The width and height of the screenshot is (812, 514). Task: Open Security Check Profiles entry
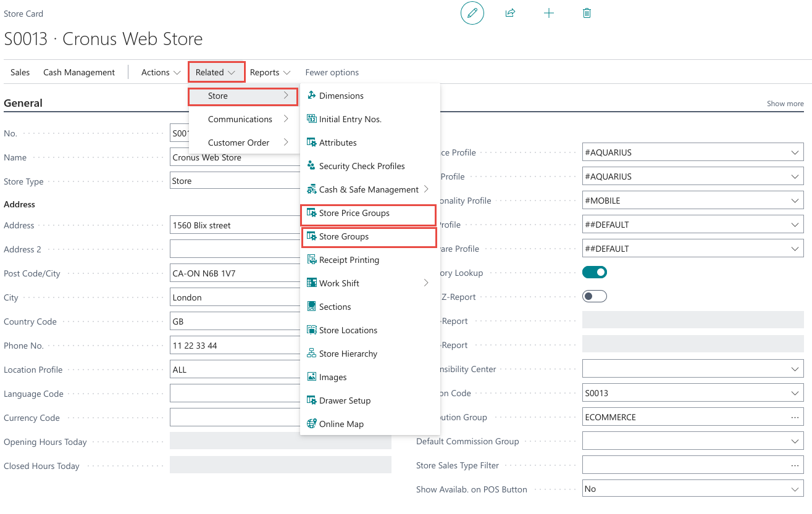(361, 166)
